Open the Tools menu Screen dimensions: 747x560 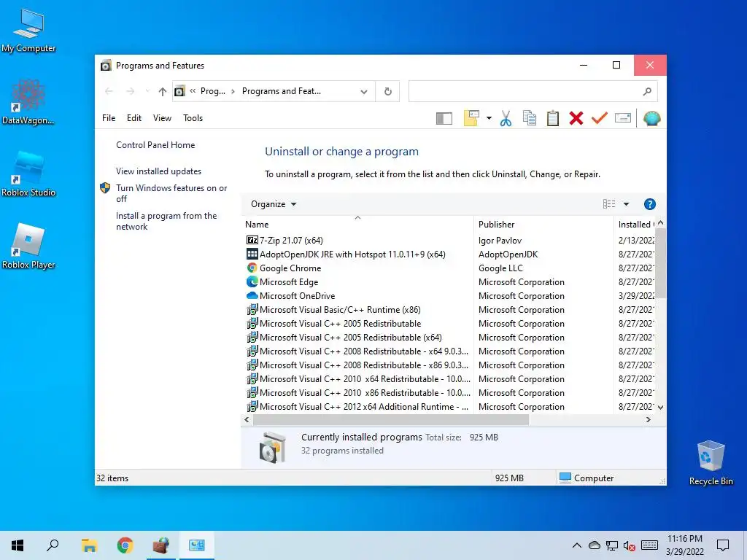(193, 118)
